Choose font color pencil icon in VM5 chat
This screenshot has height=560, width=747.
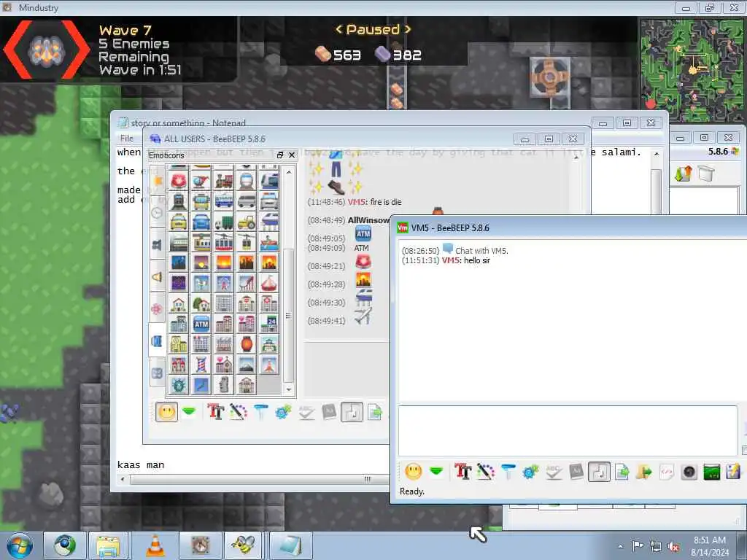coord(485,472)
